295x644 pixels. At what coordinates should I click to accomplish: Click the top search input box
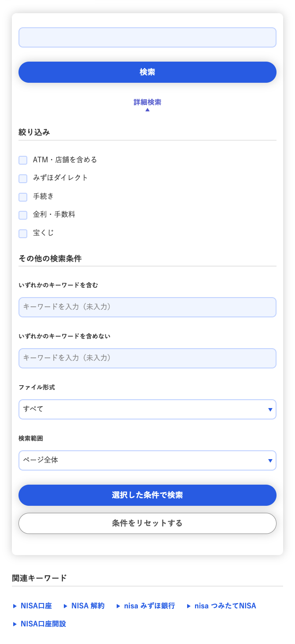point(147,37)
